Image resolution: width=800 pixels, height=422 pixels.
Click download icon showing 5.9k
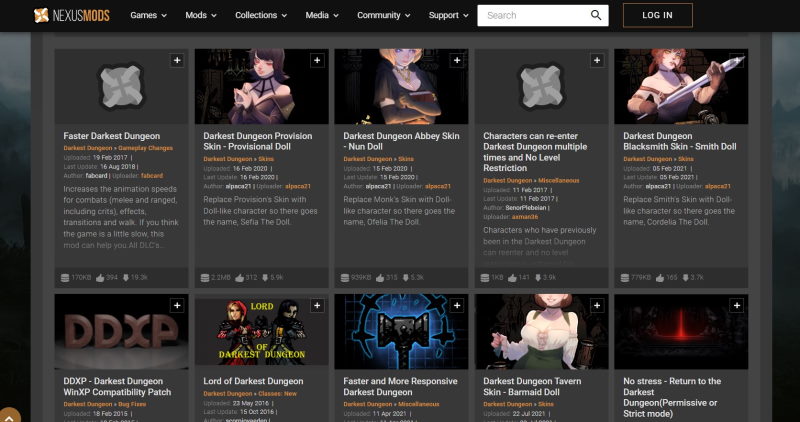[x=265, y=278]
